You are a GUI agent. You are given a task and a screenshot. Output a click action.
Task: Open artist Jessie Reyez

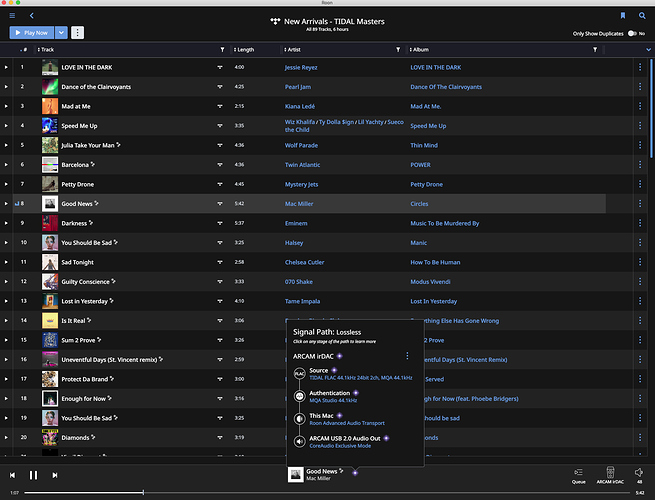pos(301,68)
